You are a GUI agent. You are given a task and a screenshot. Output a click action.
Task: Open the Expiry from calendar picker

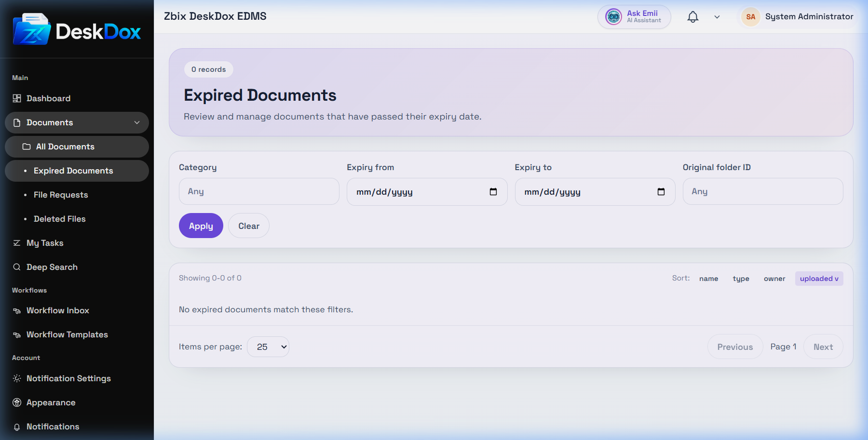[x=493, y=192]
